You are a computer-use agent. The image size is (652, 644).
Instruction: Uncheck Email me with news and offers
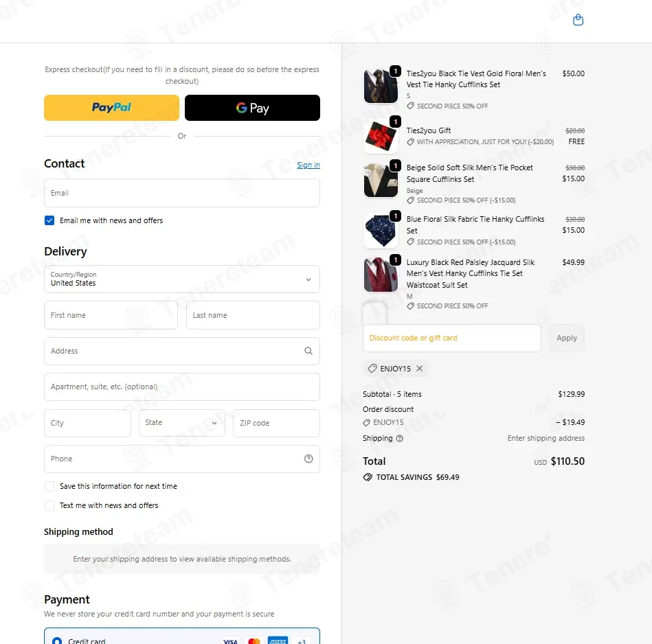(x=49, y=220)
